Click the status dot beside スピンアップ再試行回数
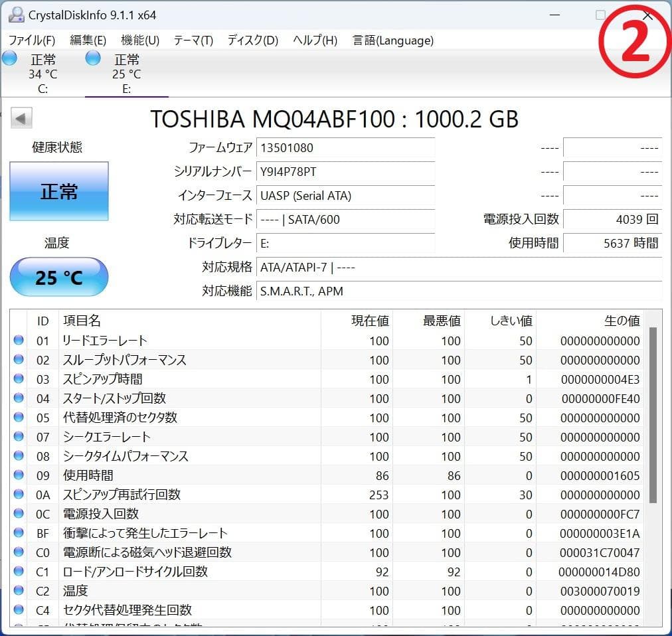The width and height of the screenshot is (672, 636). [20, 495]
